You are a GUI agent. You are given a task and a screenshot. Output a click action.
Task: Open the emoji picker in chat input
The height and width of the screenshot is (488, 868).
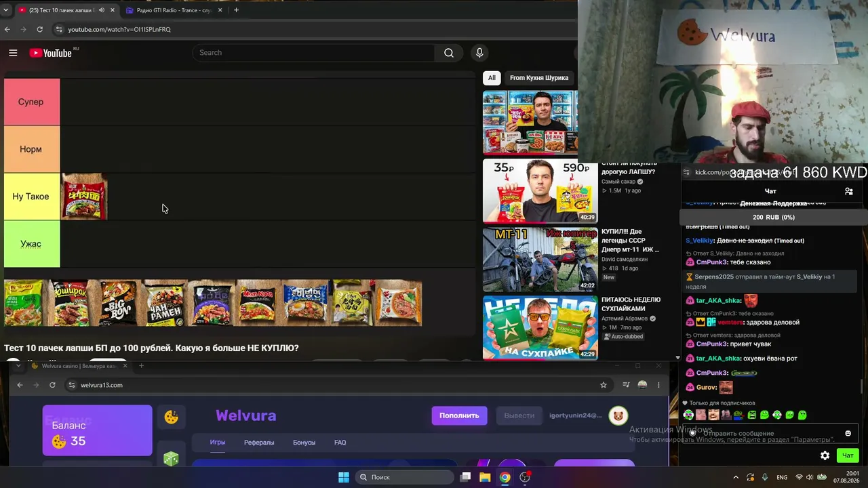848,433
